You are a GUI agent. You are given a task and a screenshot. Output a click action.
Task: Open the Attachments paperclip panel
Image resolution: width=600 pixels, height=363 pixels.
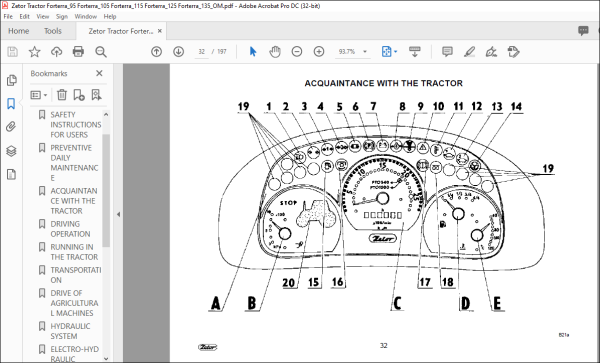tap(11, 127)
